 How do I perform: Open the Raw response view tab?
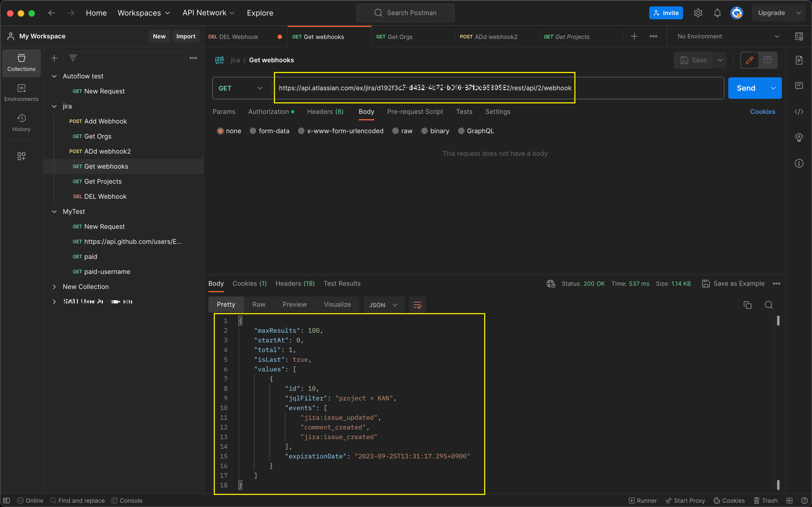(259, 305)
